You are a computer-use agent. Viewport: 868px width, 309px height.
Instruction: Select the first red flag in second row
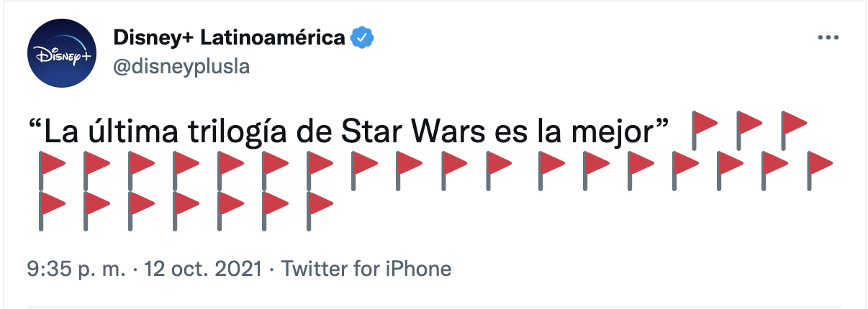[x=51, y=171]
